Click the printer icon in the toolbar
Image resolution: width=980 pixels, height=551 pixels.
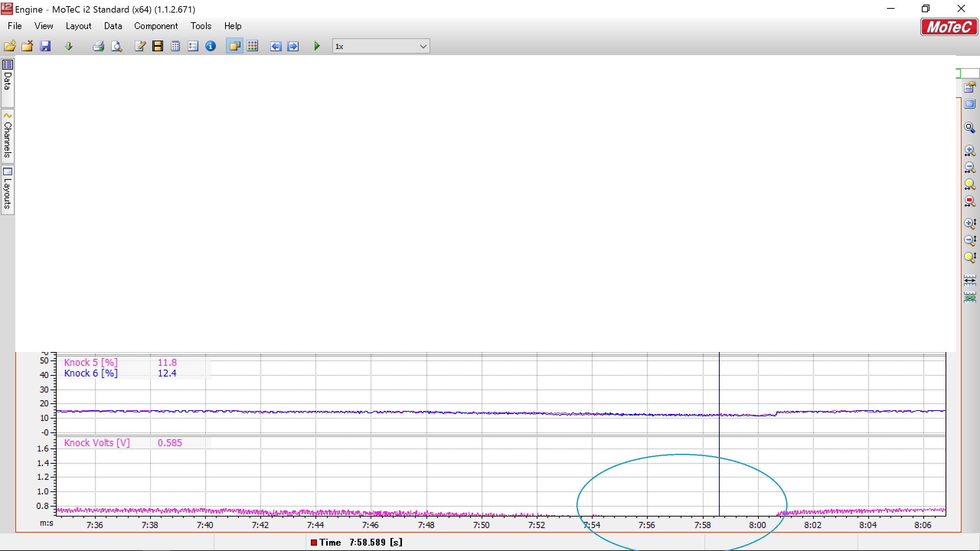click(x=98, y=46)
